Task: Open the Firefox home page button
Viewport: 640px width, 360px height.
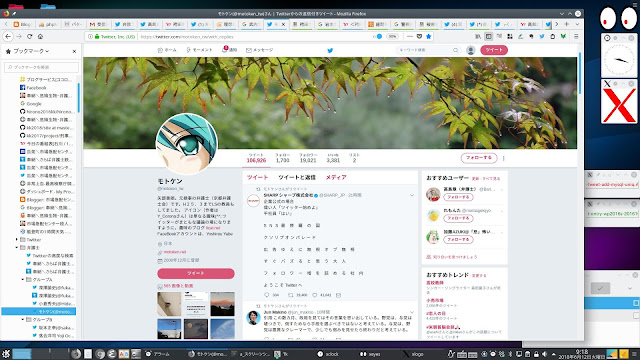Action: (40, 36)
